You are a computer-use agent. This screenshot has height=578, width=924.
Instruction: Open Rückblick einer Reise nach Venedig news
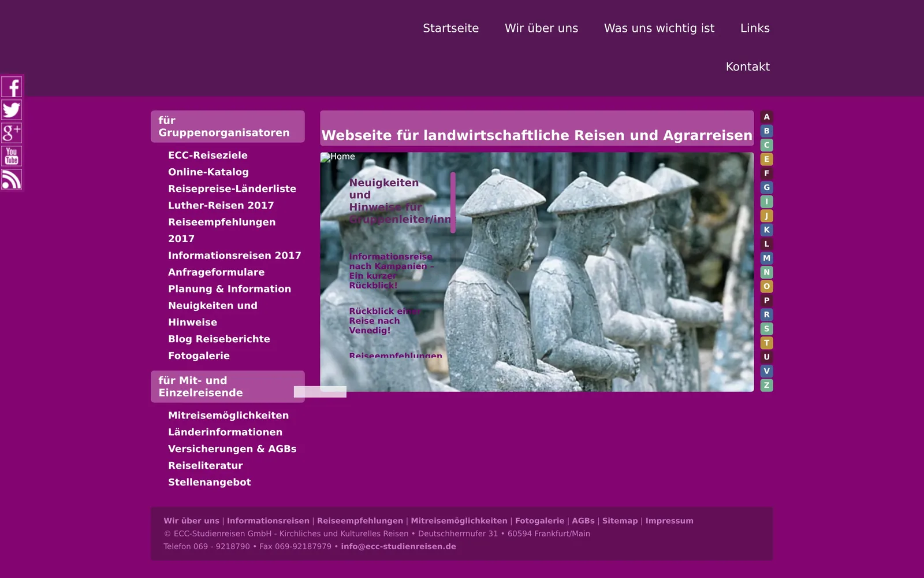pos(384,321)
